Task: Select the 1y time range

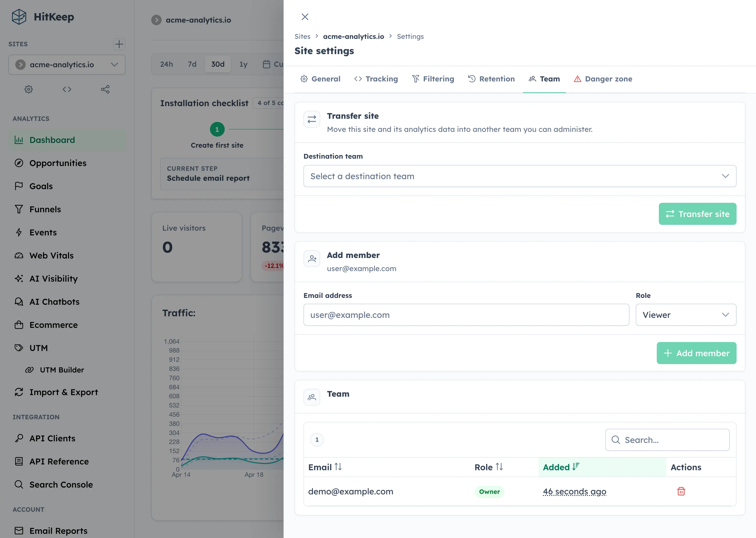Action: coord(243,64)
